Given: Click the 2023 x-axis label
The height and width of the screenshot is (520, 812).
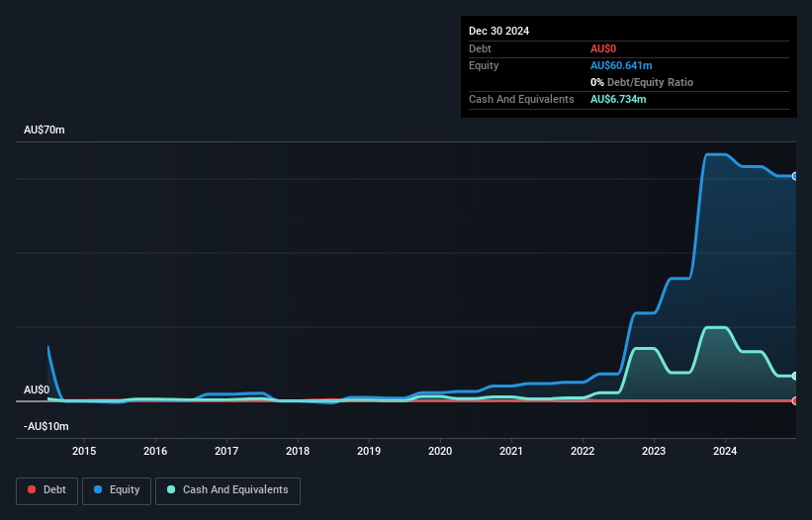Looking at the screenshot, I should [654, 451].
